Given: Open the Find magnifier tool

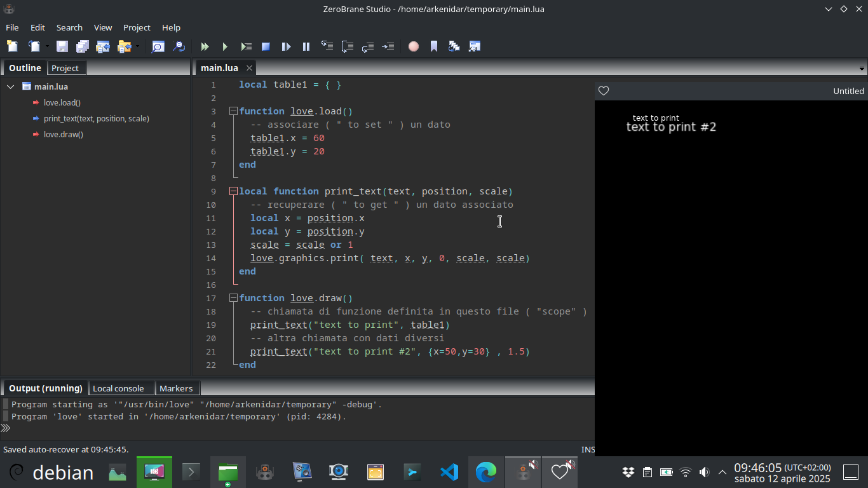Looking at the screenshot, I should [158, 46].
